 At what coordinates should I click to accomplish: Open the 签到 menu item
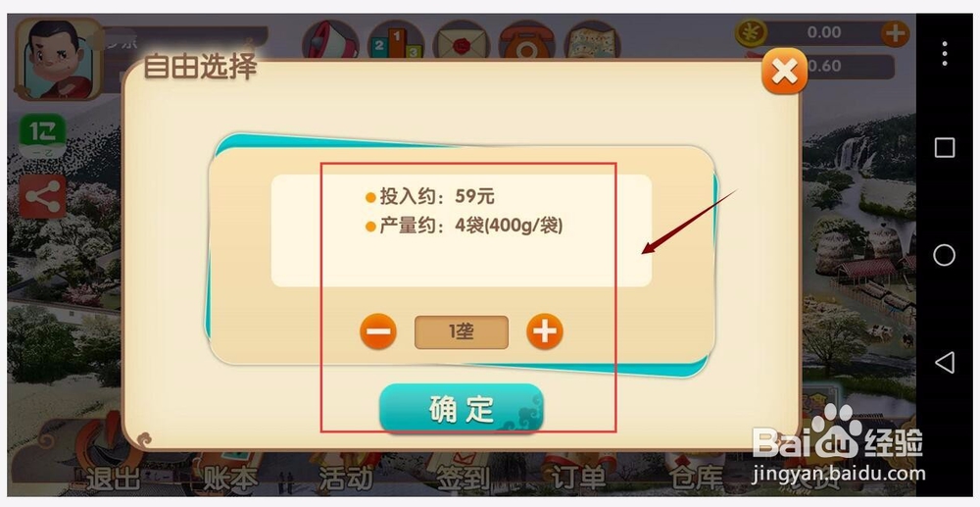coord(464,479)
